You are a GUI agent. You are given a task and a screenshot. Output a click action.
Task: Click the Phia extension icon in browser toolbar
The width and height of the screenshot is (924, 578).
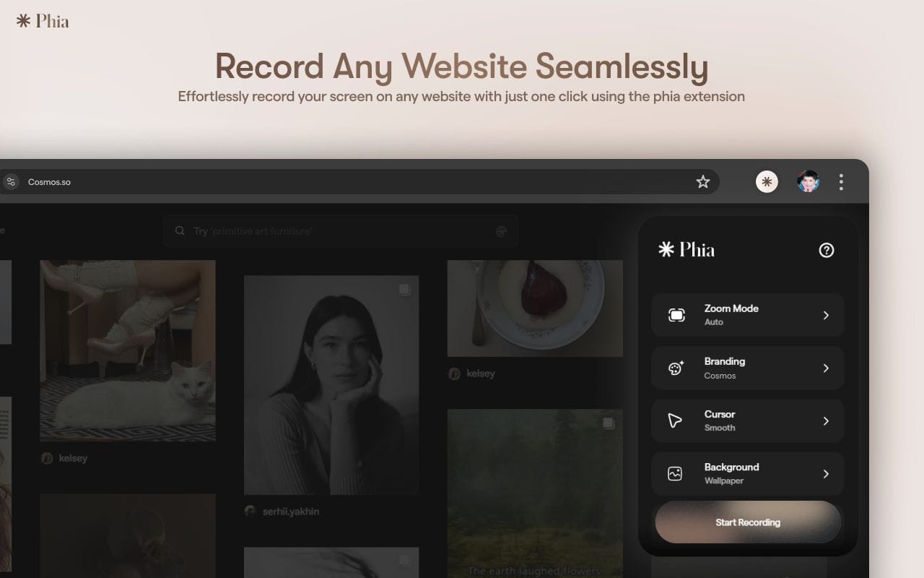(767, 182)
